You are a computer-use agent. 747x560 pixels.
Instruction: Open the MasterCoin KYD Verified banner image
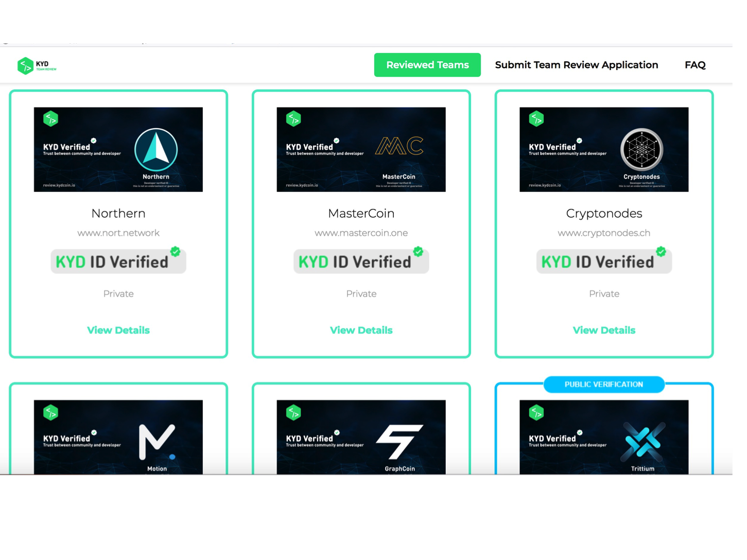click(361, 149)
